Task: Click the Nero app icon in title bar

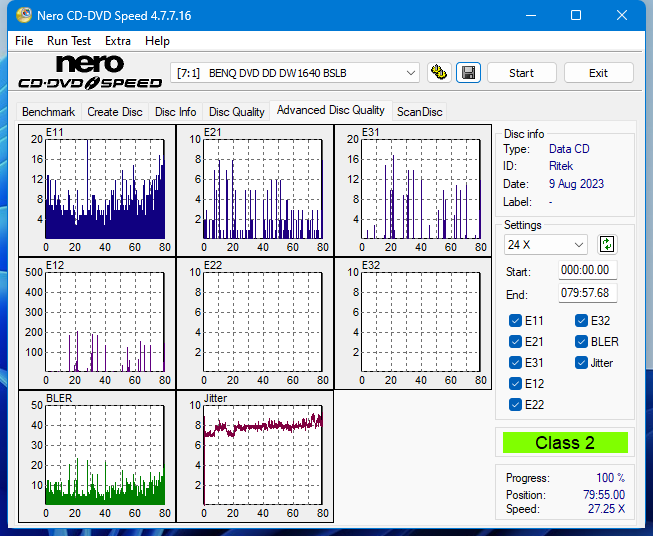Action: click(x=24, y=15)
